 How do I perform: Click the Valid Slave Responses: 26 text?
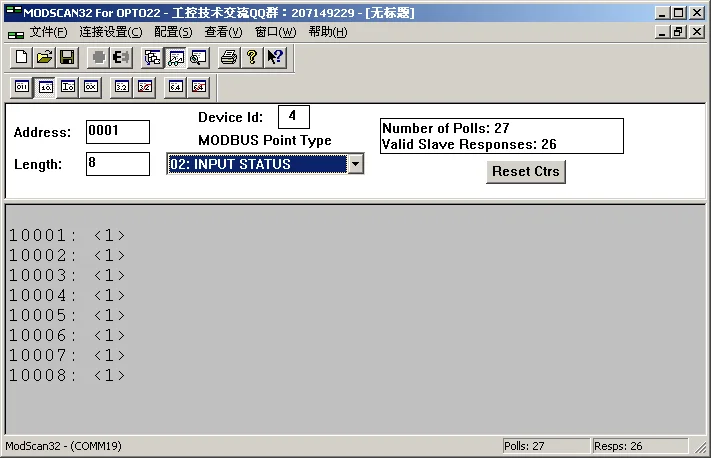(x=469, y=144)
